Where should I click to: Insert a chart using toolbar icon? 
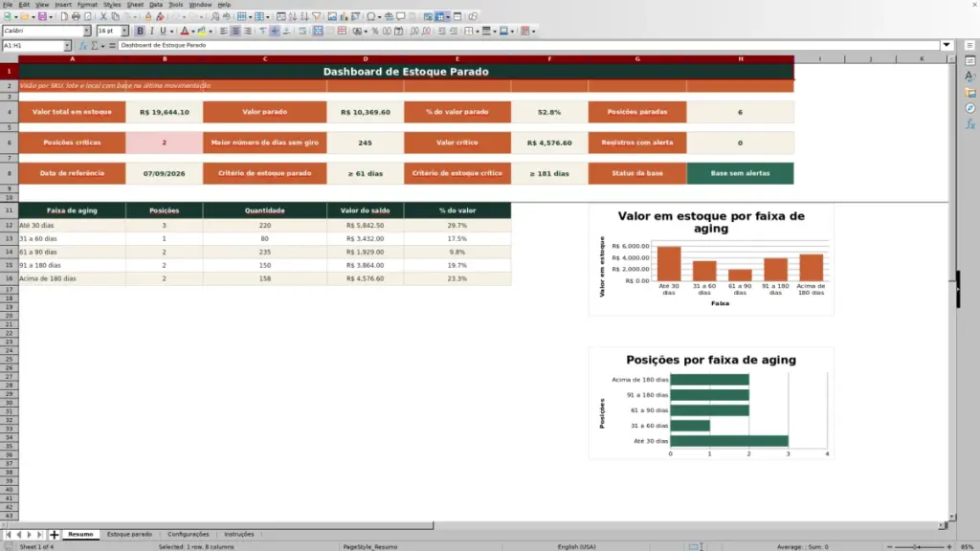point(344,16)
